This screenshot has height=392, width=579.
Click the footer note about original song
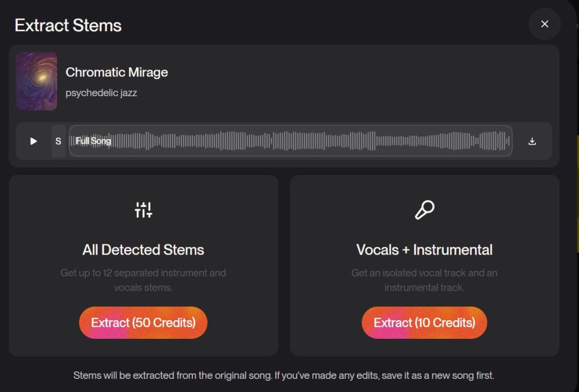284,376
